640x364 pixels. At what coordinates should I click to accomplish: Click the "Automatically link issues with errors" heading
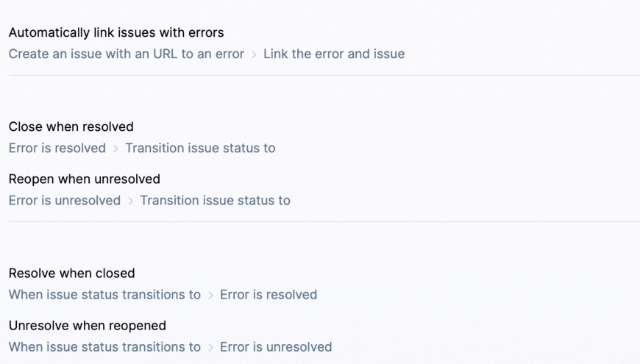point(116,32)
